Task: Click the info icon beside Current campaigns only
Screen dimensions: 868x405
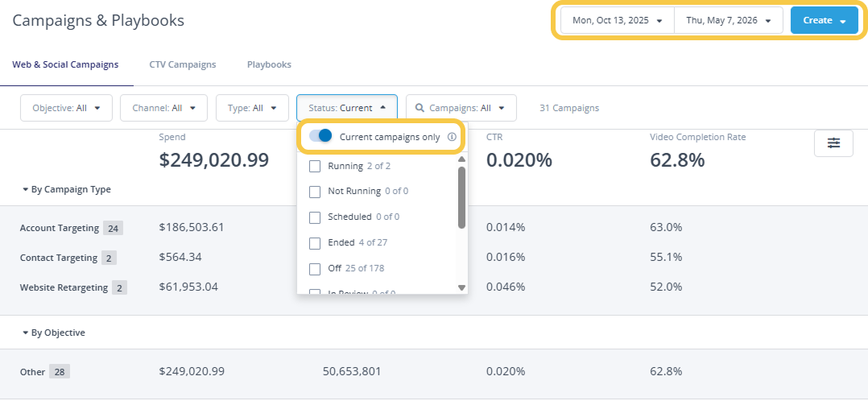Action: coord(452,137)
